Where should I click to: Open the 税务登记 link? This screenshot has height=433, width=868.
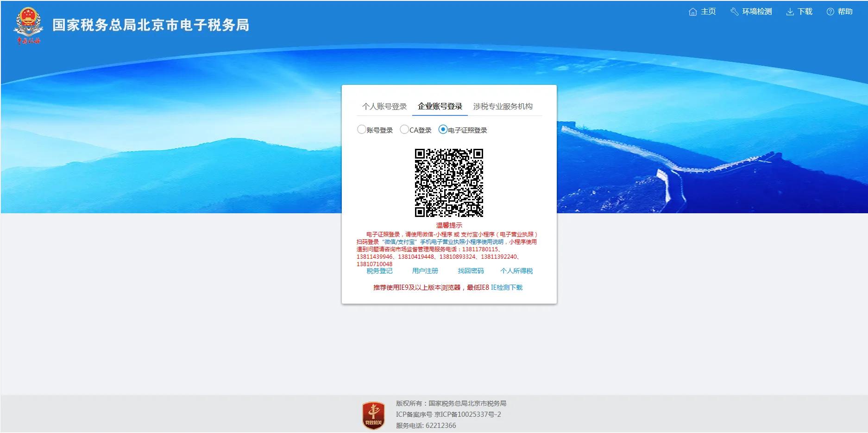(380, 271)
